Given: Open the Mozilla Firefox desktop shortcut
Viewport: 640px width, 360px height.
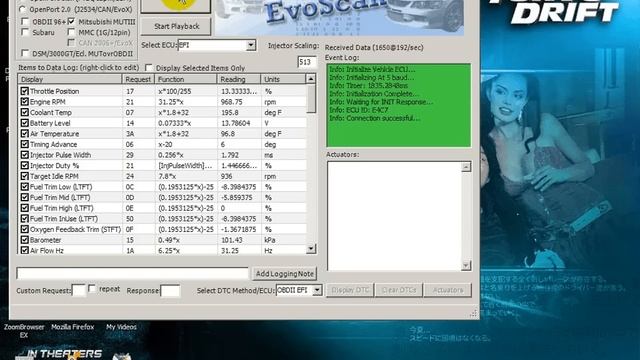Looking at the screenshot, I should [x=73, y=327].
